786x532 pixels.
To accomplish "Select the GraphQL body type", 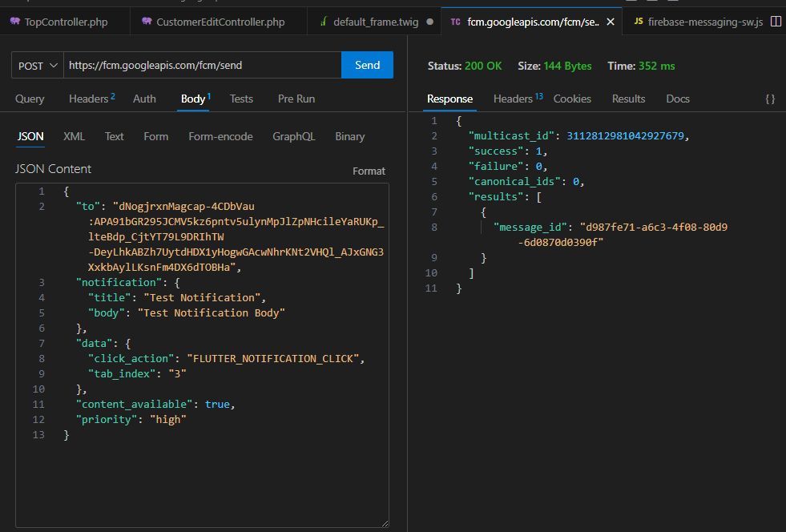I will pyautogui.click(x=294, y=136).
